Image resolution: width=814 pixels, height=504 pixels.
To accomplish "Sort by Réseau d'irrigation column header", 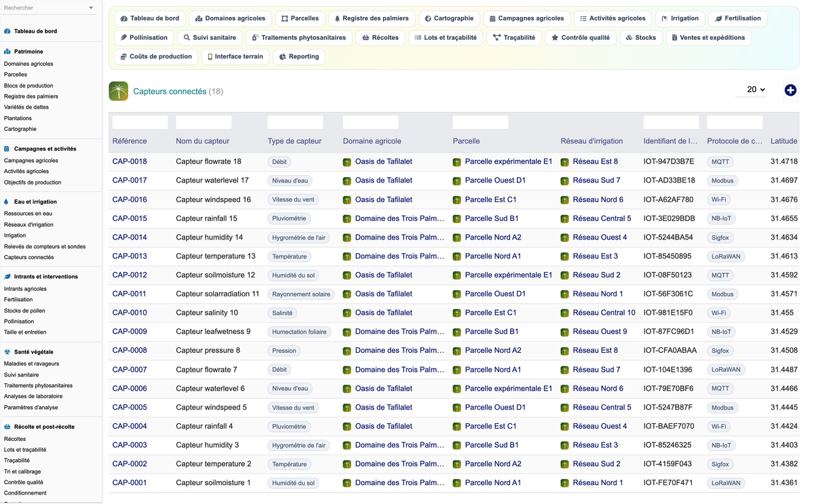I will [x=592, y=141].
